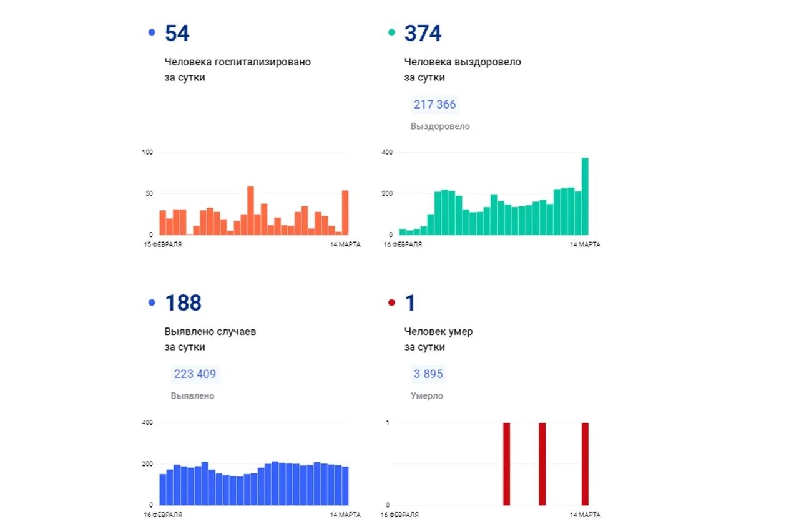This screenshot has width=799, height=532.
Task: Click '14 МАРТА' axis label on teal chart
Action: (586, 244)
